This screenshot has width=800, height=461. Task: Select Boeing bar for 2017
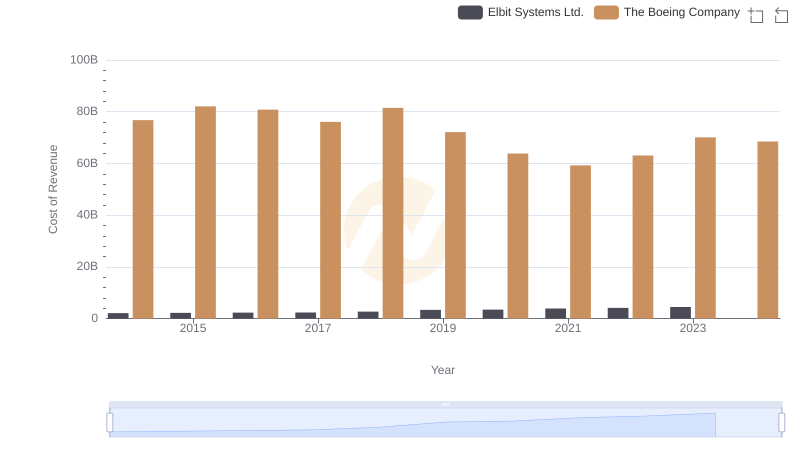point(331,220)
